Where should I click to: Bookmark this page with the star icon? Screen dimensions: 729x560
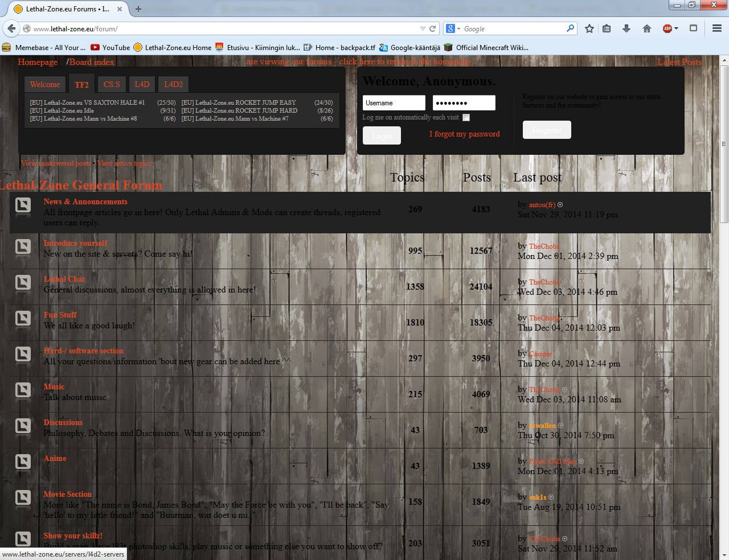click(589, 28)
